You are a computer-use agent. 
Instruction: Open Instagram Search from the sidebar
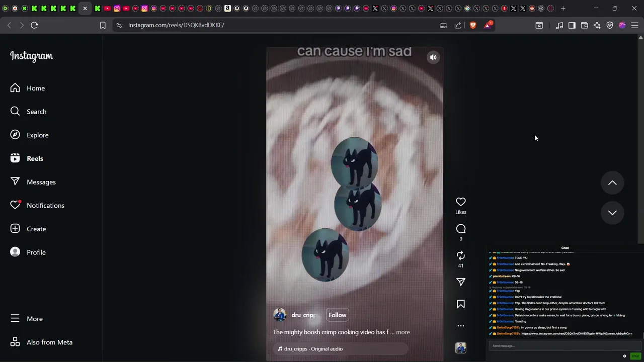point(28,112)
